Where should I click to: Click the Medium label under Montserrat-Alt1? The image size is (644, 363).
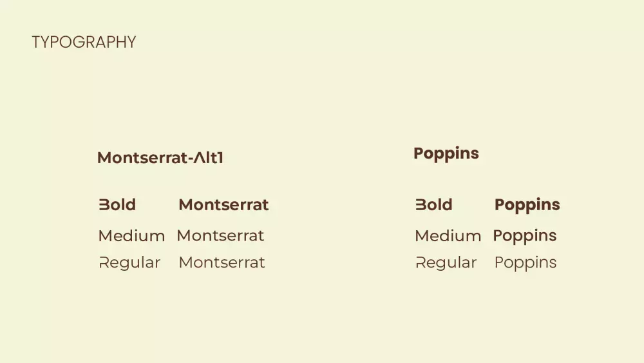(131, 236)
